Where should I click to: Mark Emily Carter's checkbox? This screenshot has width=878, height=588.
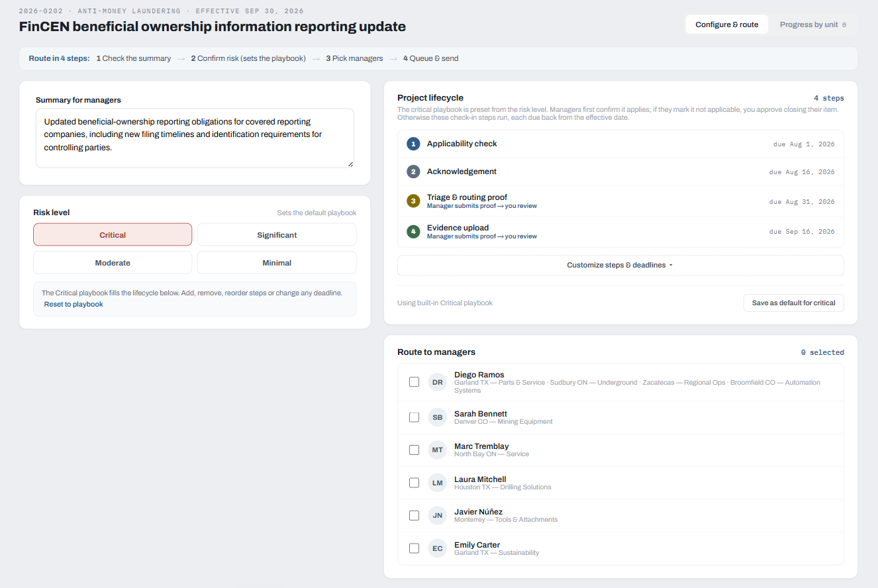pos(414,548)
